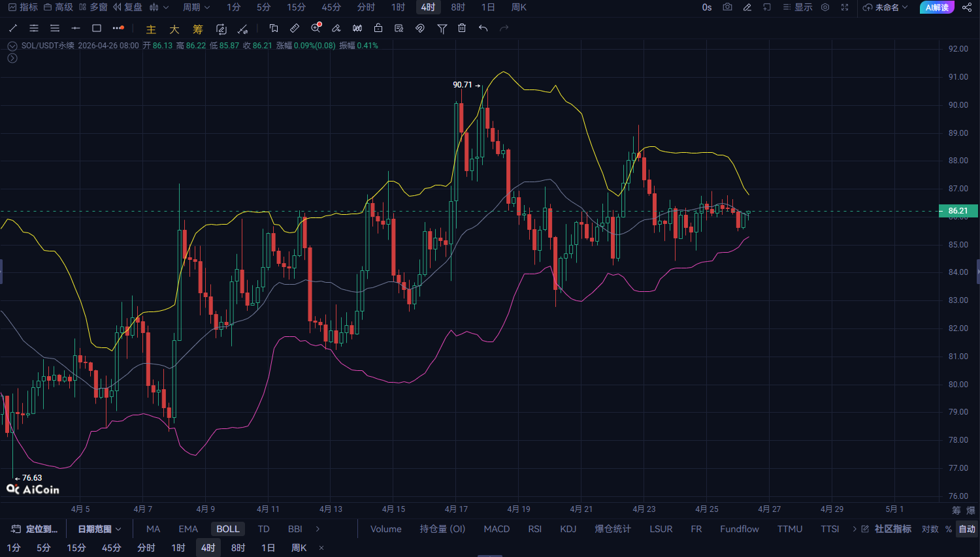Open the 日期范围 date range dropdown
The image size is (980, 557).
(x=99, y=529)
